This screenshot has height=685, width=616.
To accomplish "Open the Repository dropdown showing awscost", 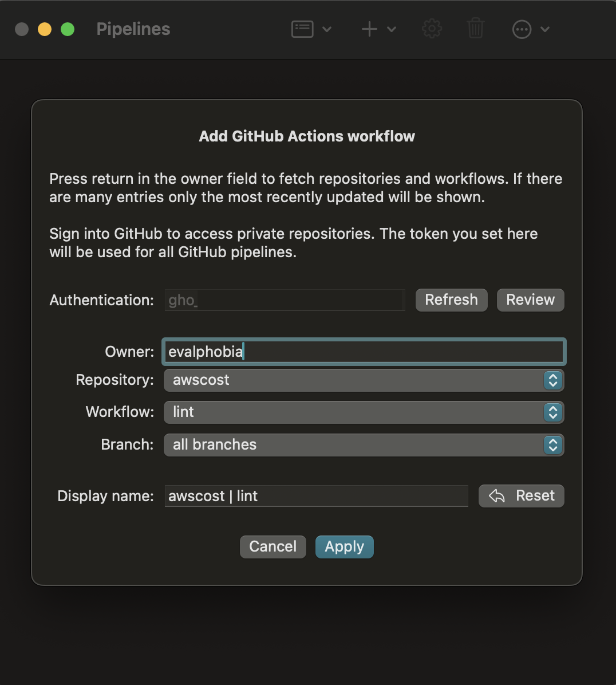I will click(x=364, y=380).
